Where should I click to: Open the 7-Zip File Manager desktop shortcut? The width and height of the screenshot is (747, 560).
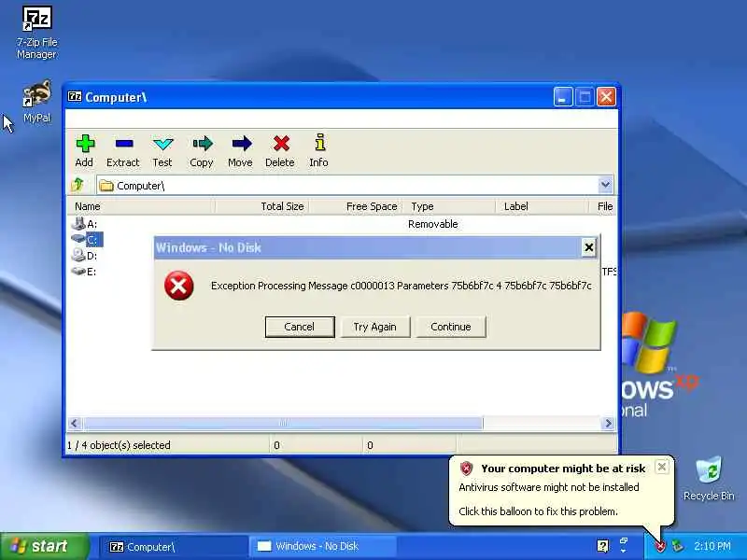pos(37,33)
